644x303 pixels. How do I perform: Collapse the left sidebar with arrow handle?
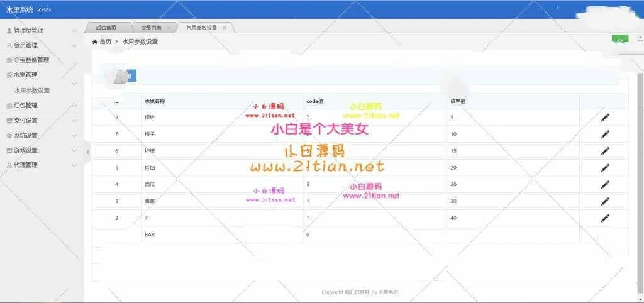(x=87, y=151)
